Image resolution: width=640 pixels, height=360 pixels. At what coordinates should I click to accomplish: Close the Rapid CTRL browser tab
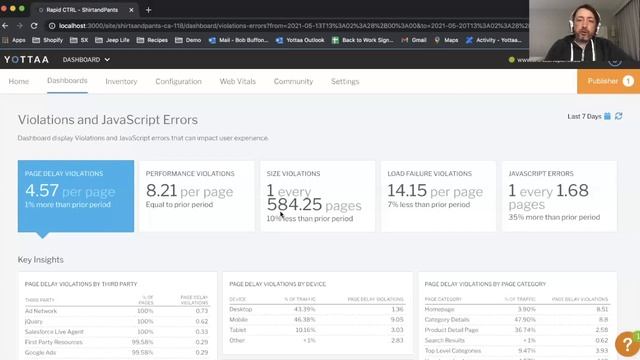tap(131, 10)
